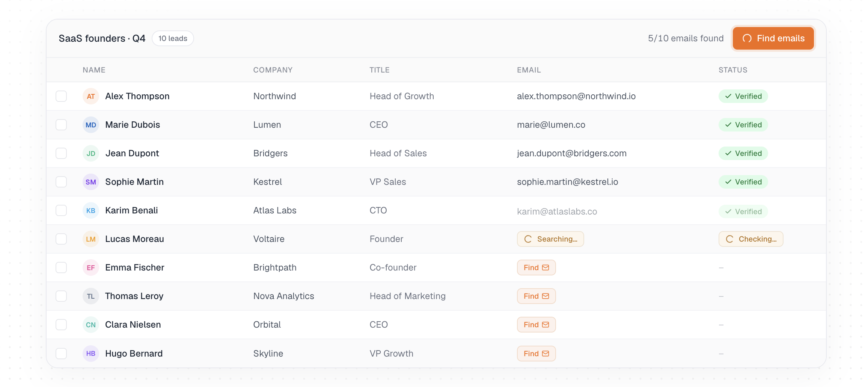Click Checking... status for Lucas Moreau
Screen dimensions: 868x387
click(751, 239)
